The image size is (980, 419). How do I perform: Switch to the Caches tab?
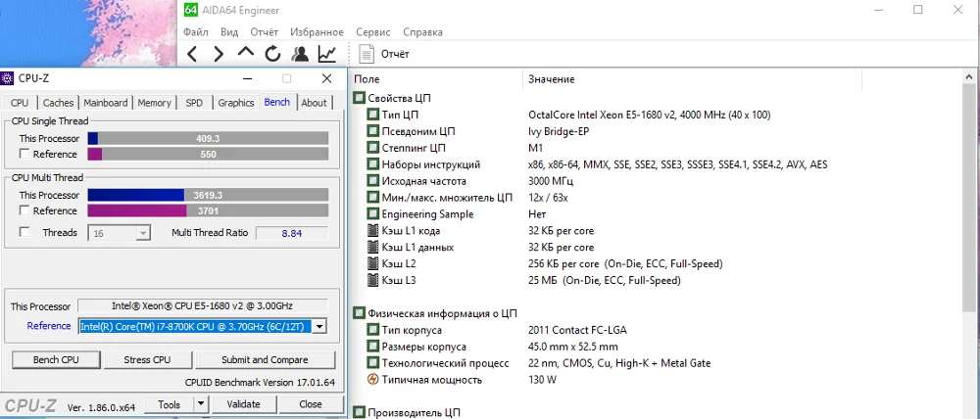point(58,103)
